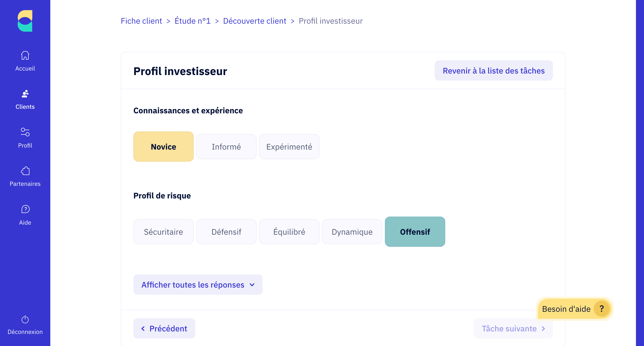Open the Accueil home icon

pos(25,55)
